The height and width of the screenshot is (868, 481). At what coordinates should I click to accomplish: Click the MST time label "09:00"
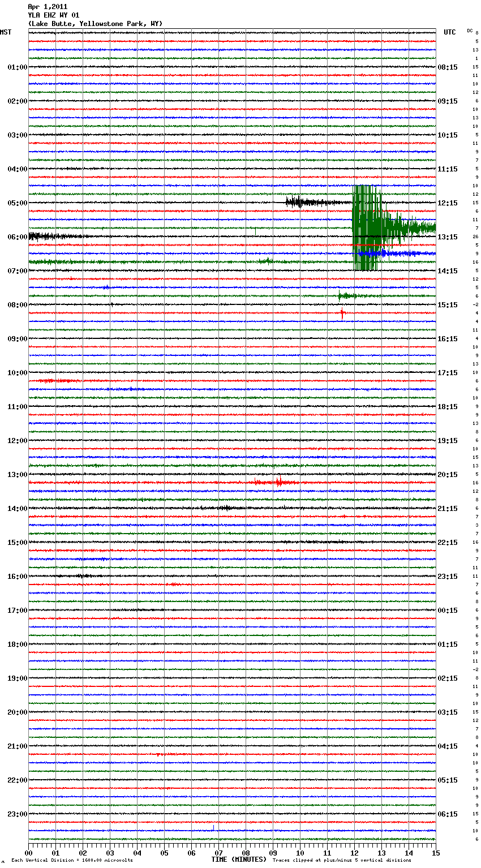coord(18,339)
